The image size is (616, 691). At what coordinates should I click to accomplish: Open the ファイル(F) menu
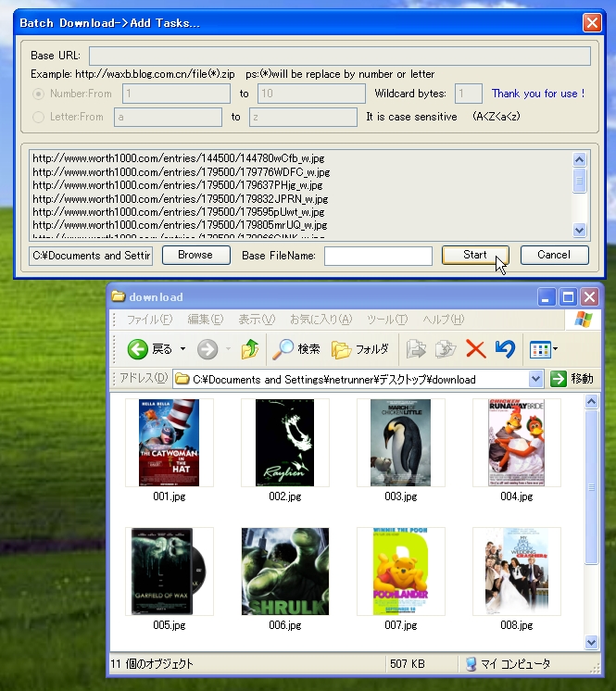pyautogui.click(x=149, y=320)
